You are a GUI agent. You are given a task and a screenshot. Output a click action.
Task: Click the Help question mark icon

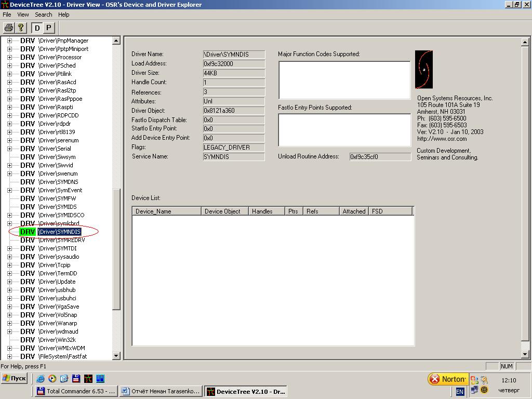21,28
